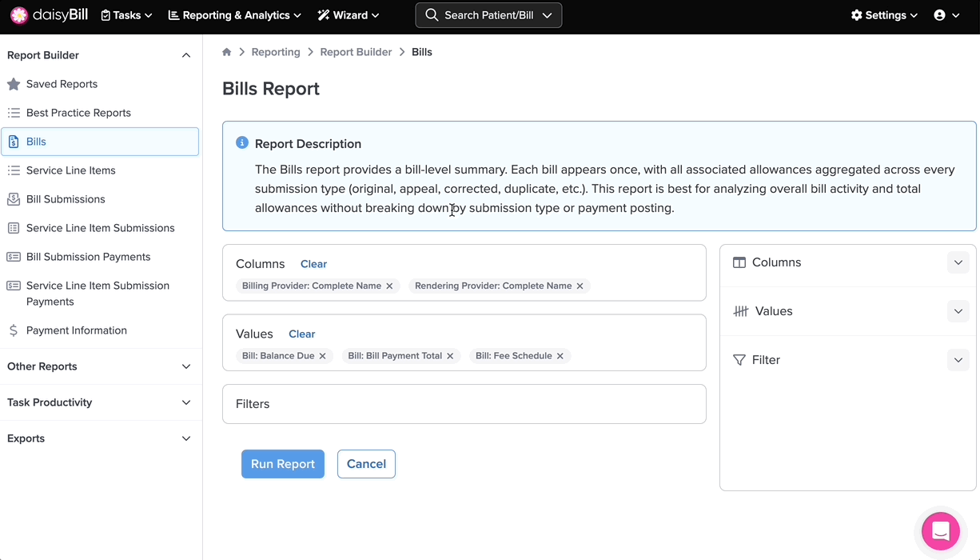This screenshot has width=980, height=560.
Task: Select Saved Reports in sidebar
Action: pyautogui.click(x=62, y=84)
